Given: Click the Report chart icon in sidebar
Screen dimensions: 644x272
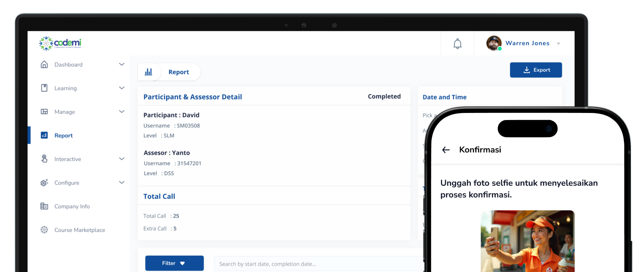Looking at the screenshot, I should (x=44, y=135).
